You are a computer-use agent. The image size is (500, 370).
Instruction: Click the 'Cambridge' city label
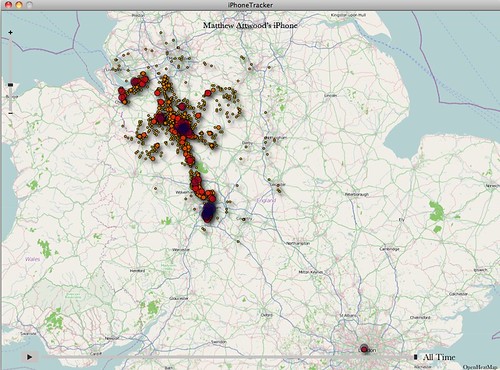[x=389, y=249]
